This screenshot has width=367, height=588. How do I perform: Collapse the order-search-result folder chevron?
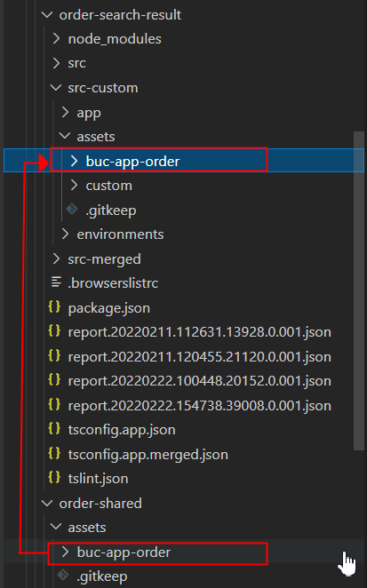coord(47,15)
